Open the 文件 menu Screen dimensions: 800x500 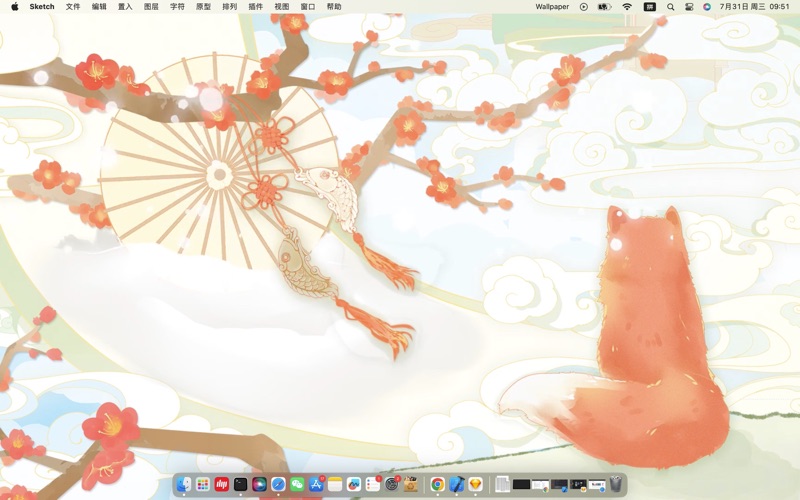coord(73,6)
